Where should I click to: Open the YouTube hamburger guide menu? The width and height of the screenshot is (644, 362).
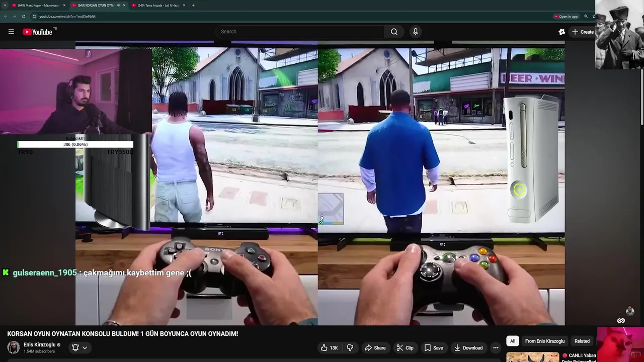[x=11, y=32]
